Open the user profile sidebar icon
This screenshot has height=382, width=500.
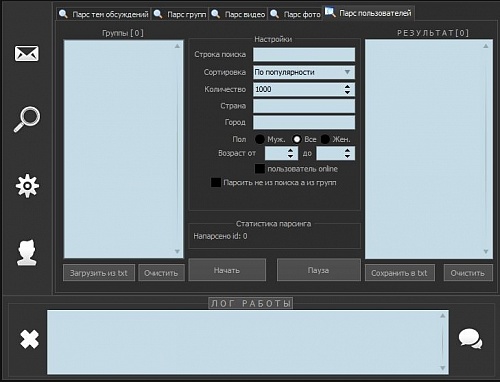(x=27, y=252)
